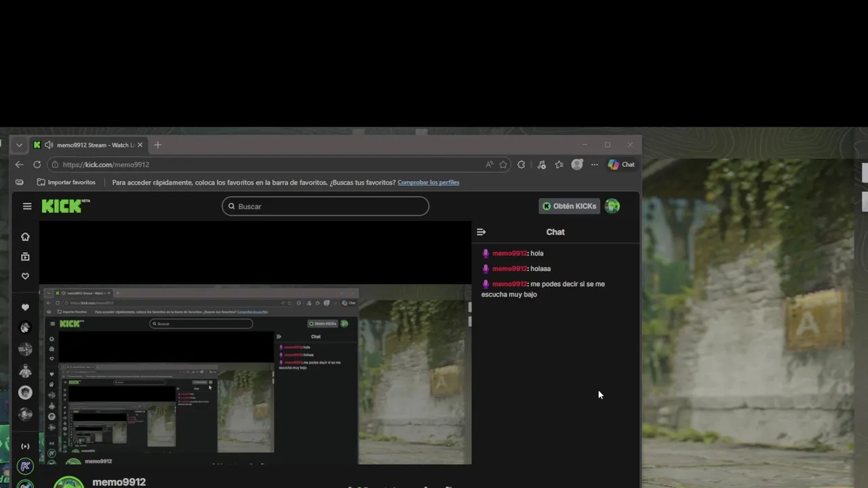Open the second followed channel avatar in sidebar

(25, 349)
